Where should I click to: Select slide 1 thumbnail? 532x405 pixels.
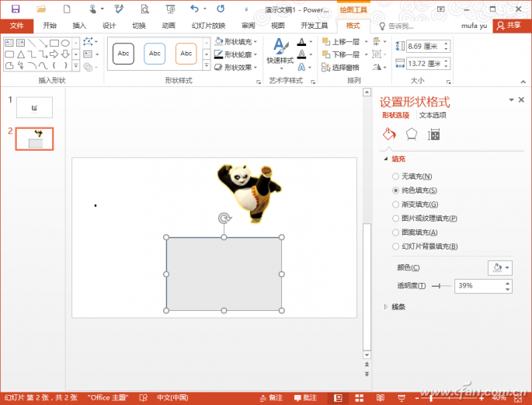tap(34, 107)
